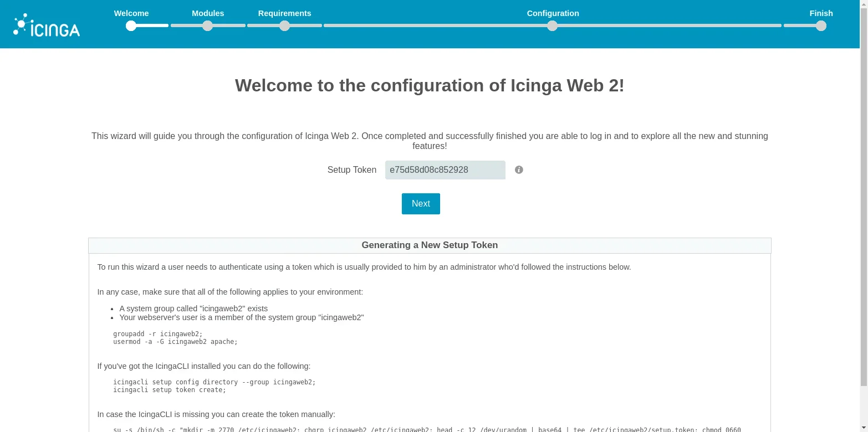Select the Configuration wizard step label
Screen dimensions: 868x432
tap(553, 13)
